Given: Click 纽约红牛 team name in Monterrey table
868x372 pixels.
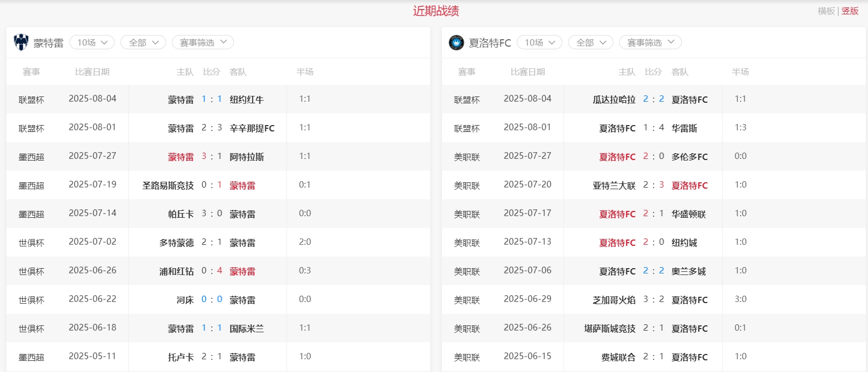Looking at the screenshot, I should pos(247,100).
